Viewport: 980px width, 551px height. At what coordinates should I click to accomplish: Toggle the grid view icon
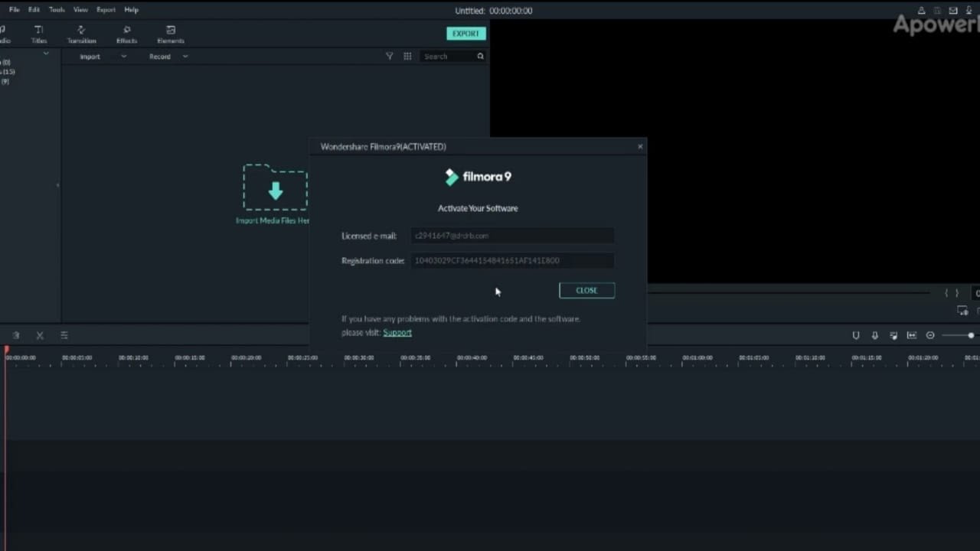(x=407, y=57)
